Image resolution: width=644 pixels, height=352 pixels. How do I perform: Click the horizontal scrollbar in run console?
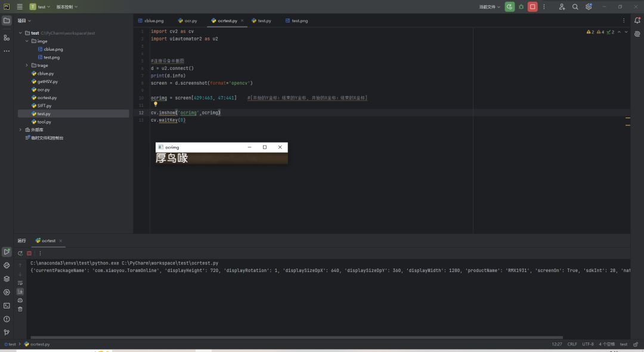tap(296, 337)
